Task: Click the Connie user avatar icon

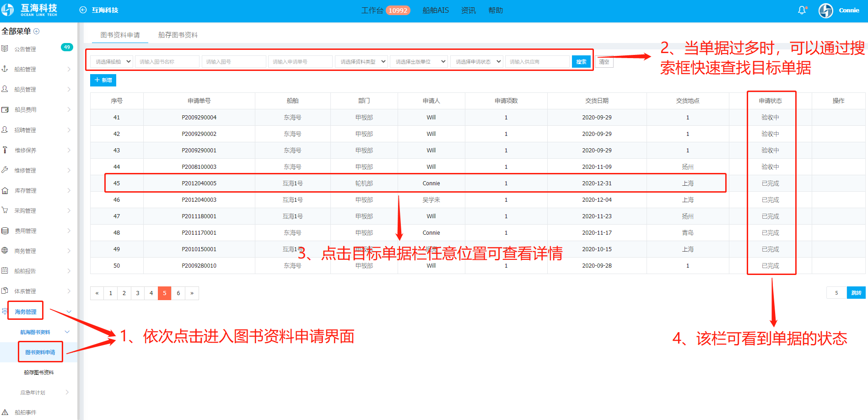Action: [826, 10]
